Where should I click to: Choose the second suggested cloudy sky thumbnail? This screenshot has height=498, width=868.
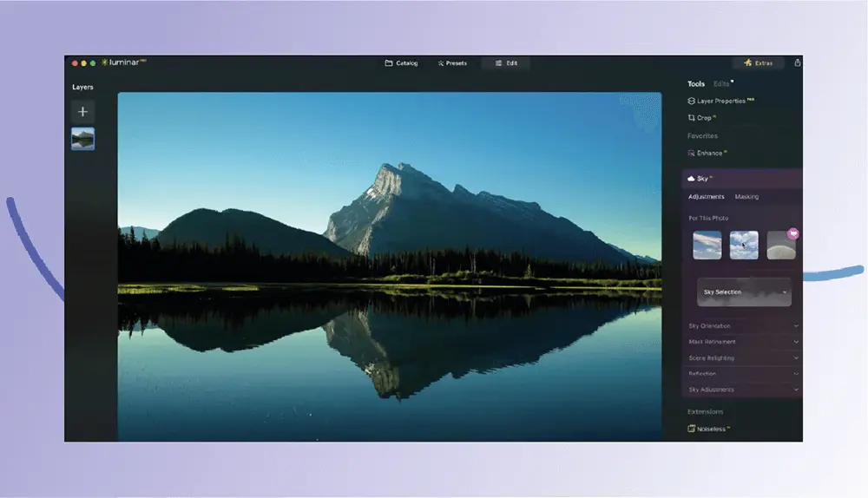[x=744, y=246]
